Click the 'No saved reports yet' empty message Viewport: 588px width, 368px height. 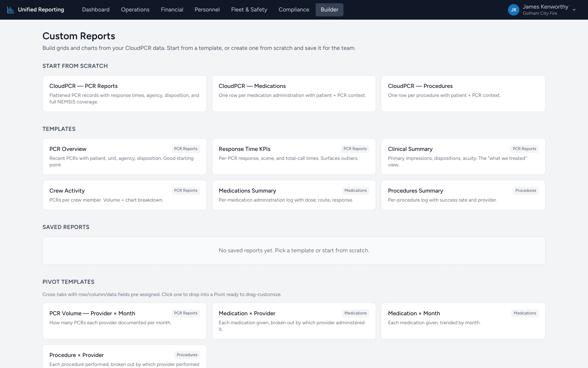tap(294, 250)
